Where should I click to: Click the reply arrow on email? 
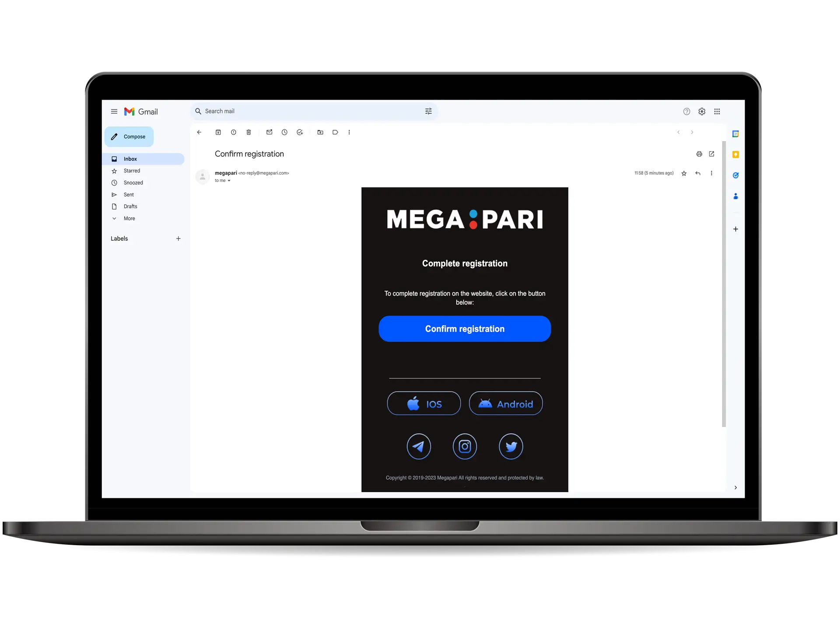pyautogui.click(x=698, y=173)
